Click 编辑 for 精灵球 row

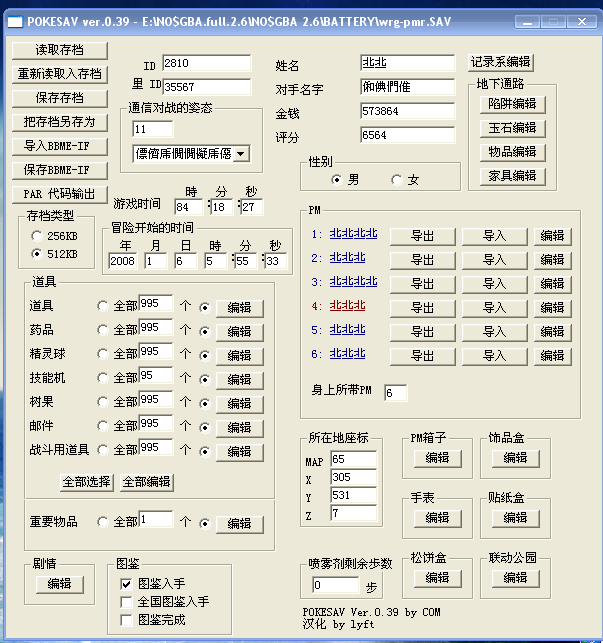(x=240, y=356)
